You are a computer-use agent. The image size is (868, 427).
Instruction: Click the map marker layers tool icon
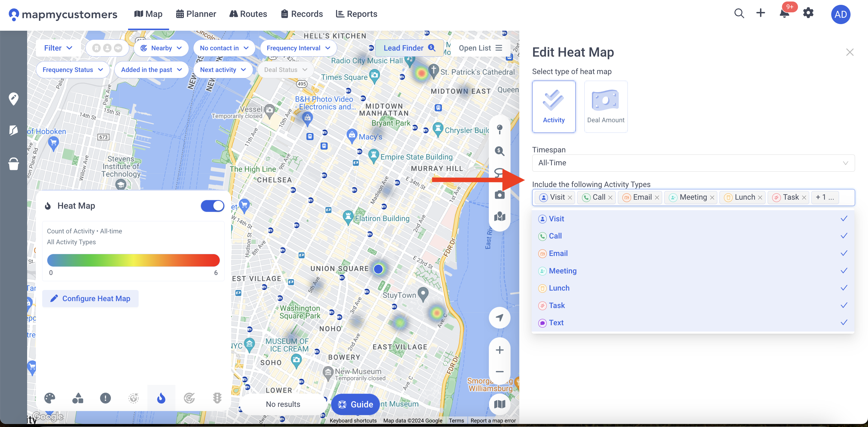tap(499, 217)
